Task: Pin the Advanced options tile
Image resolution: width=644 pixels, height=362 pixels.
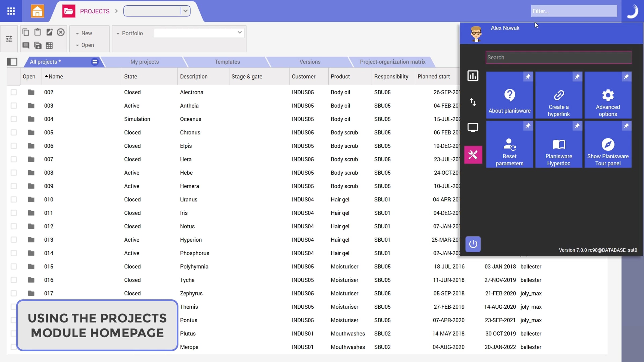Action: coord(626,77)
